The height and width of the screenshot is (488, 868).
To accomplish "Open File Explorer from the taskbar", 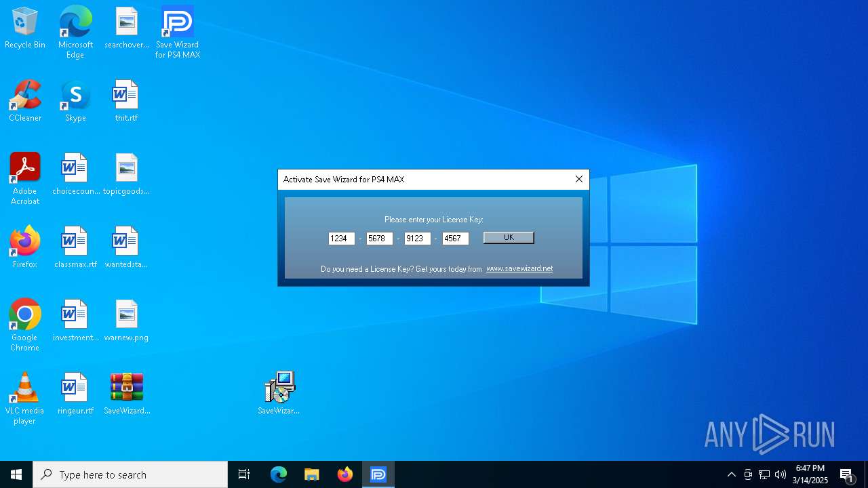I will pos(312,474).
